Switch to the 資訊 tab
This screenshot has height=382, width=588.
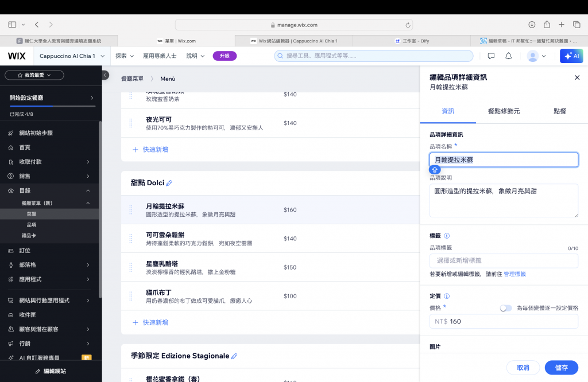448,111
